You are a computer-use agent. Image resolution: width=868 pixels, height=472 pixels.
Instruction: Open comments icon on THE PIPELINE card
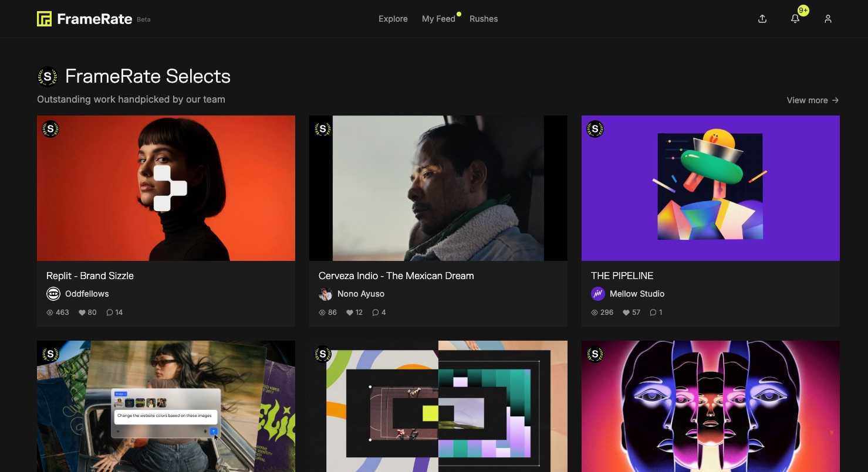pyautogui.click(x=653, y=313)
